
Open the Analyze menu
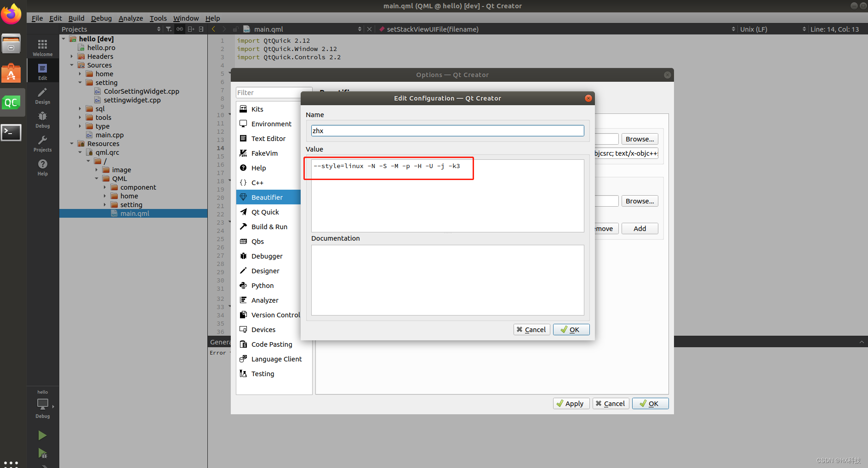[x=131, y=18]
